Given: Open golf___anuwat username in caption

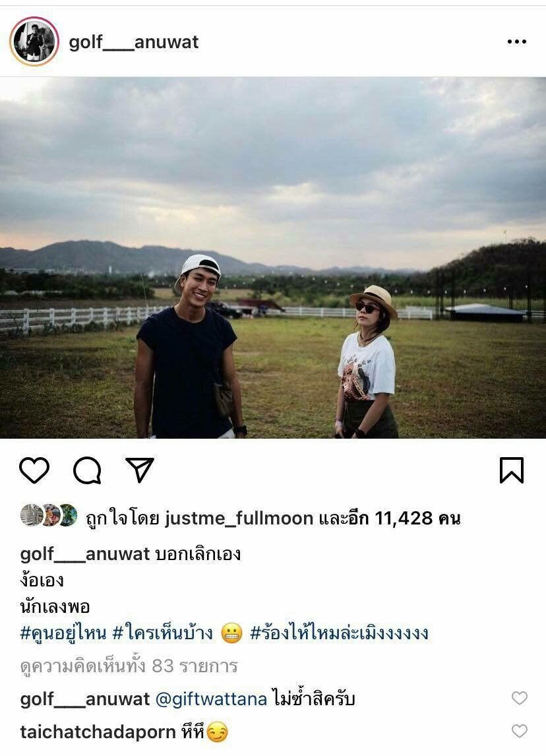Looking at the screenshot, I should point(85,554).
